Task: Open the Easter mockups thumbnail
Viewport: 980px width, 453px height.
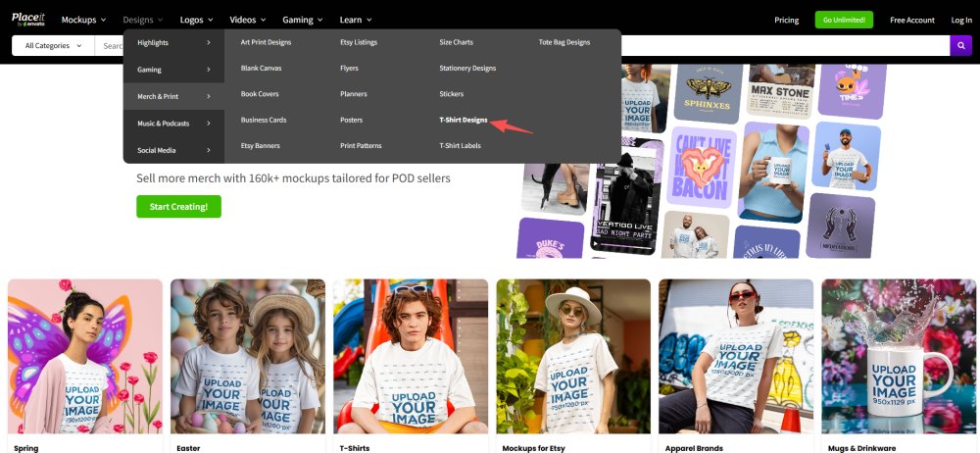Action: click(248, 356)
